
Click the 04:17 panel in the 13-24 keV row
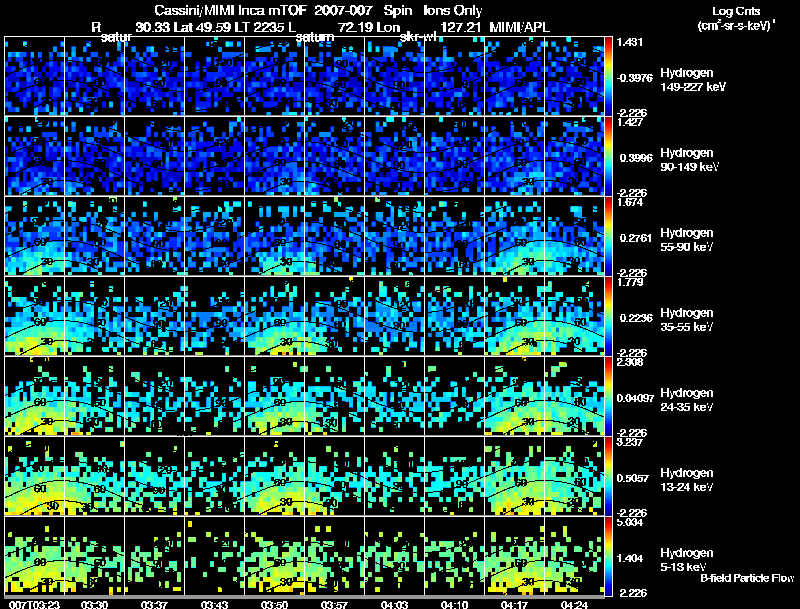point(515,476)
